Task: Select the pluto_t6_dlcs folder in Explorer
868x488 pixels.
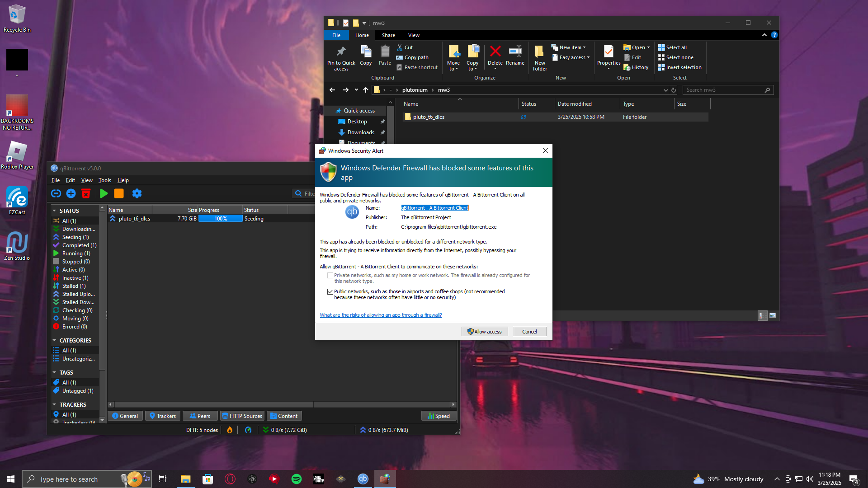Action: [x=555, y=117]
